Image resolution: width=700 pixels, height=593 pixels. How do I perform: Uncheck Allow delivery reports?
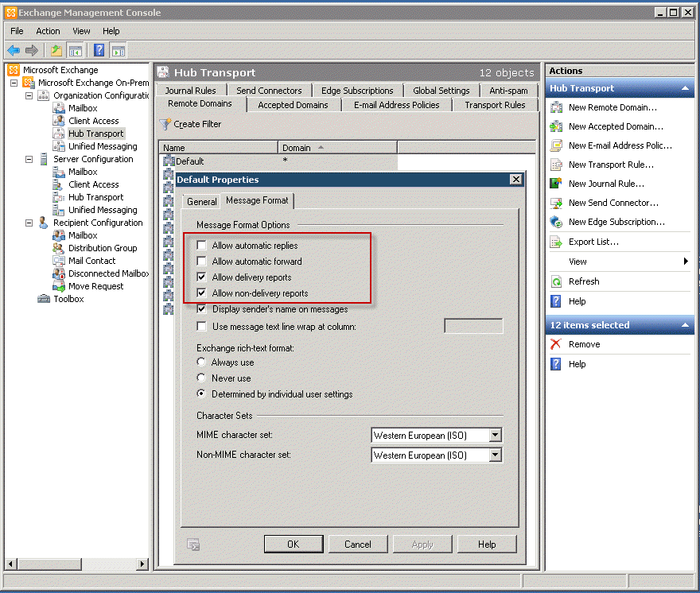point(202,277)
